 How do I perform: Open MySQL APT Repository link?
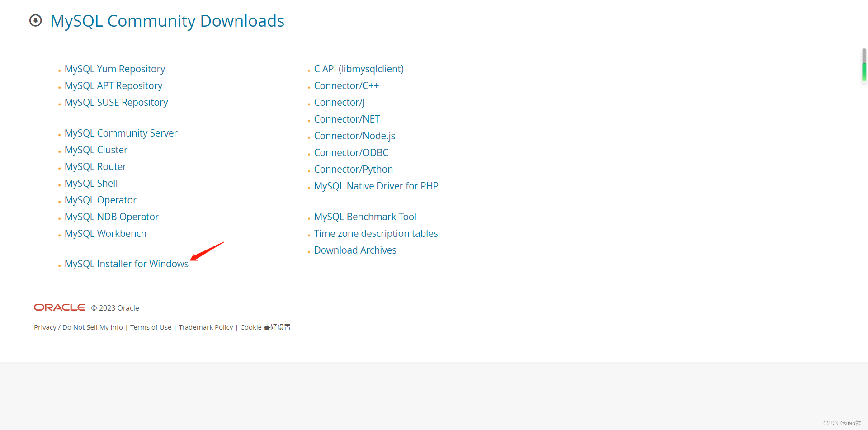[x=113, y=85]
